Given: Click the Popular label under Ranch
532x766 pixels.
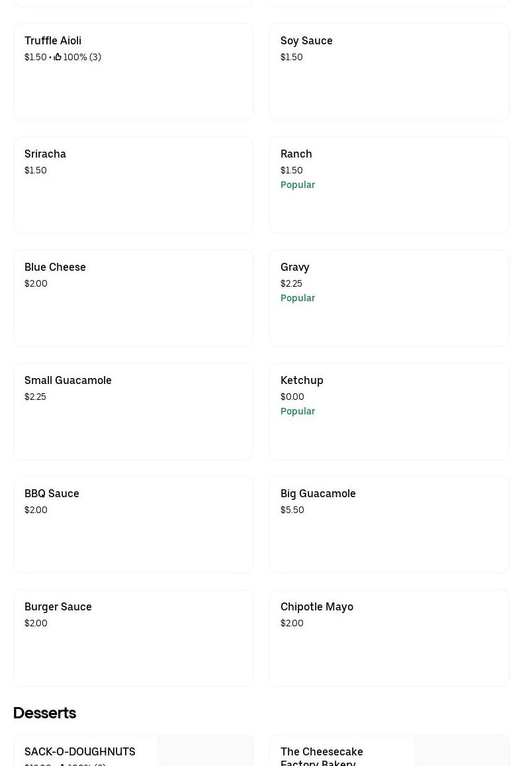Looking at the screenshot, I should (x=298, y=185).
